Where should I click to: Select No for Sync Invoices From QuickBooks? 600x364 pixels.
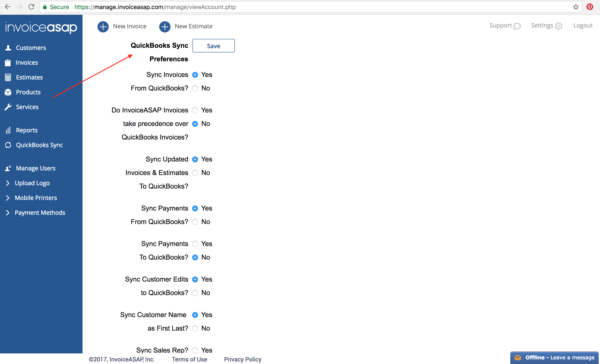click(x=195, y=88)
